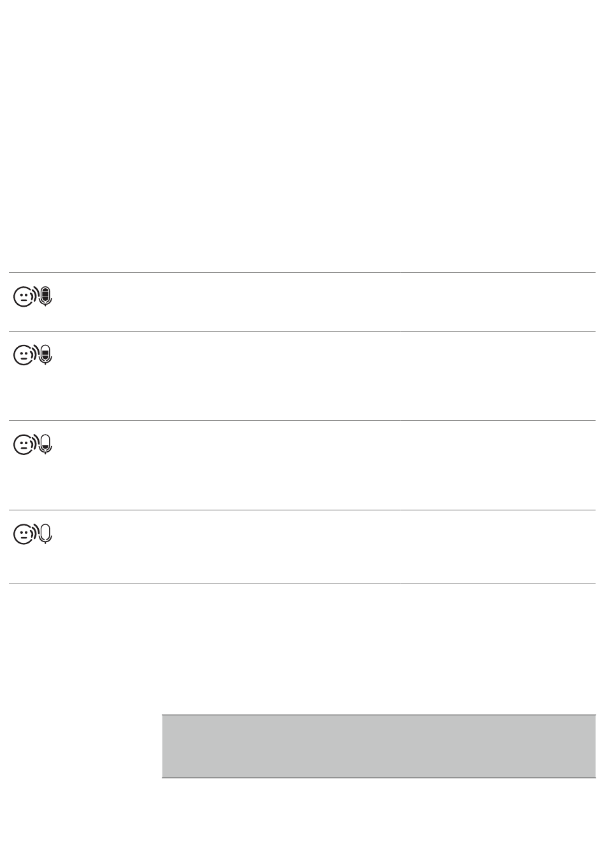
Task: Click the face beside the mostly filled microphone
Action: [23, 355]
